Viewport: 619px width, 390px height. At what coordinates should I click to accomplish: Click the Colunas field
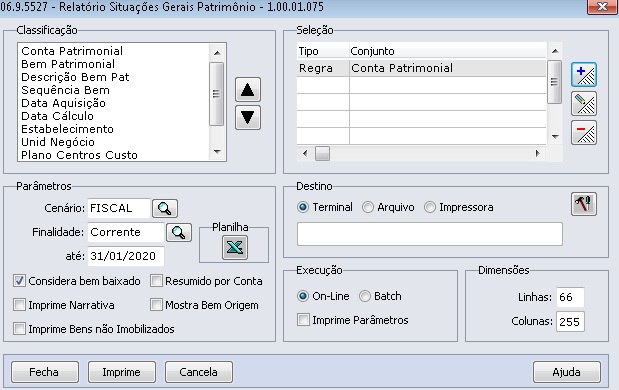570,321
